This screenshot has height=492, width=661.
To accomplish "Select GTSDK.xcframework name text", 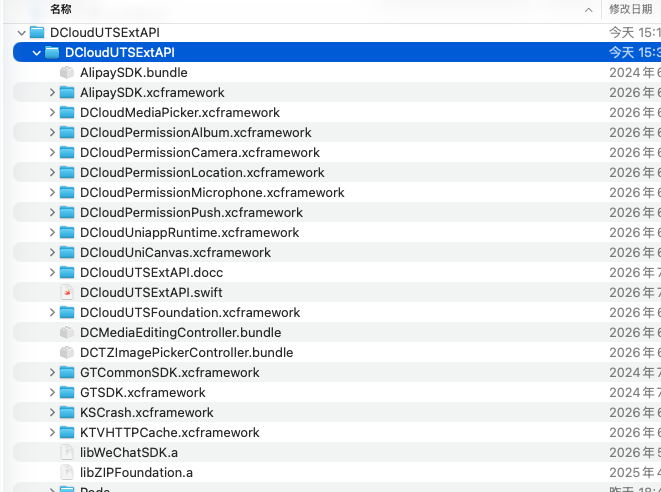I will click(x=142, y=393).
